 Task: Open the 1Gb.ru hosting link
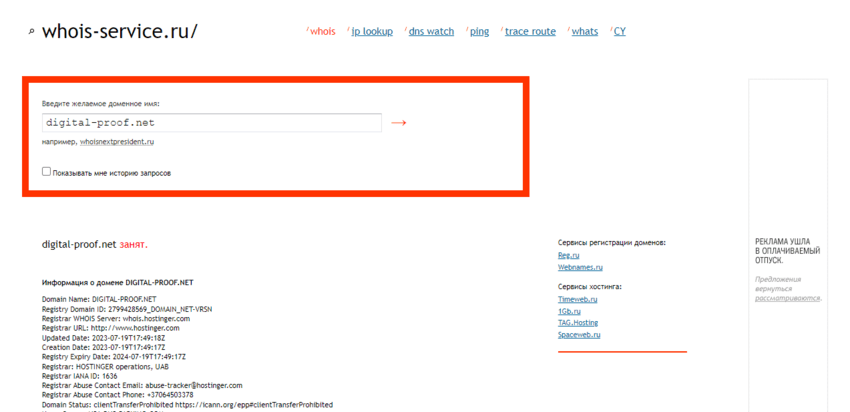(x=569, y=311)
